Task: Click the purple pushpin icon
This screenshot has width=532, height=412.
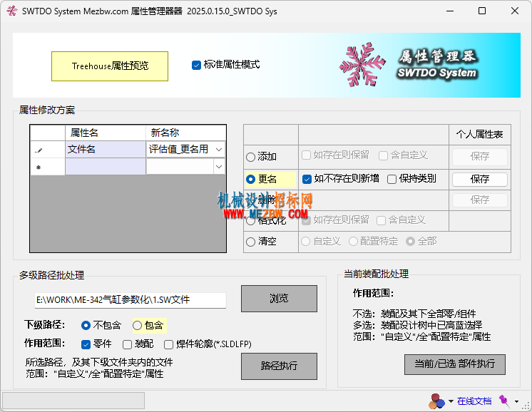Action: tap(503, 401)
